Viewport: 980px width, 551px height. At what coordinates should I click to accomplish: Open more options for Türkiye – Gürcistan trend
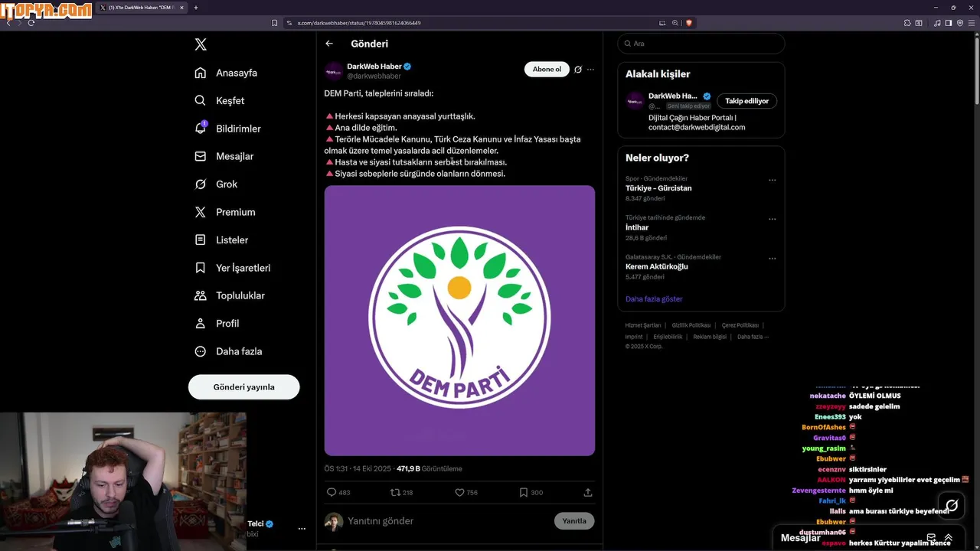pyautogui.click(x=772, y=181)
